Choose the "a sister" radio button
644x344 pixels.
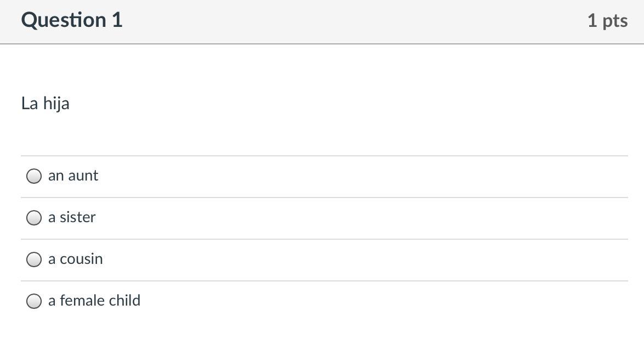[x=34, y=218]
